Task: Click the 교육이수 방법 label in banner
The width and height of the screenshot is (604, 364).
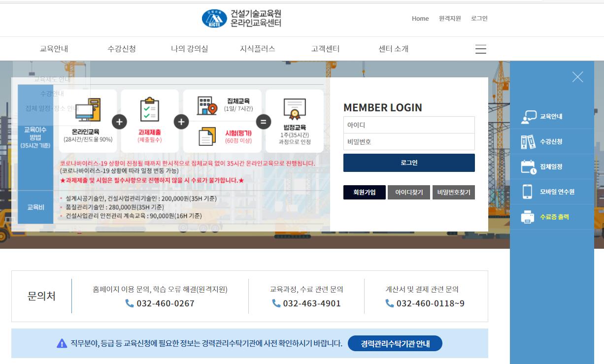Action: pyautogui.click(x=35, y=137)
